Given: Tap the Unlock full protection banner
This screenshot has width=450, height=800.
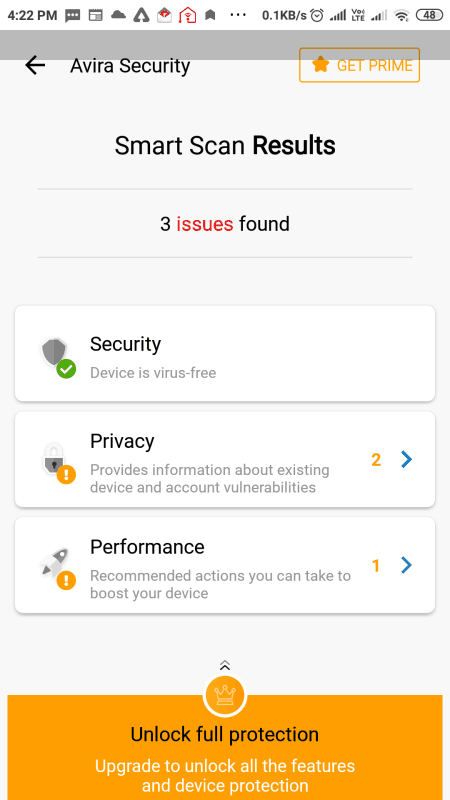Looking at the screenshot, I should pos(224,747).
